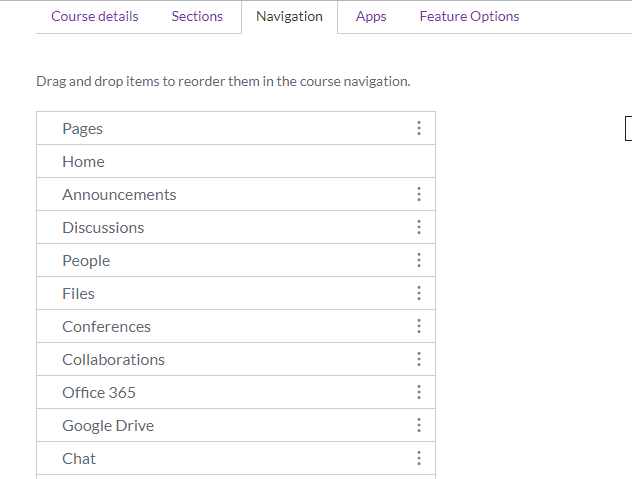Image resolution: width=632 pixels, height=479 pixels.
Task: Open the Apps tab
Action: [371, 16]
